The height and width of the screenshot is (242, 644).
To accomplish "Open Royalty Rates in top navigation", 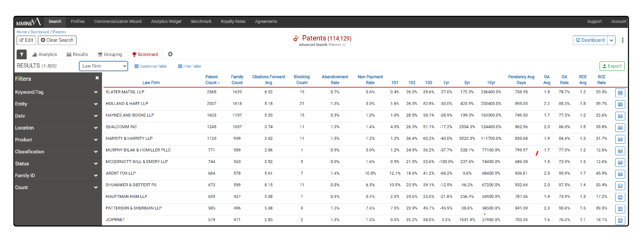I will (x=233, y=21).
